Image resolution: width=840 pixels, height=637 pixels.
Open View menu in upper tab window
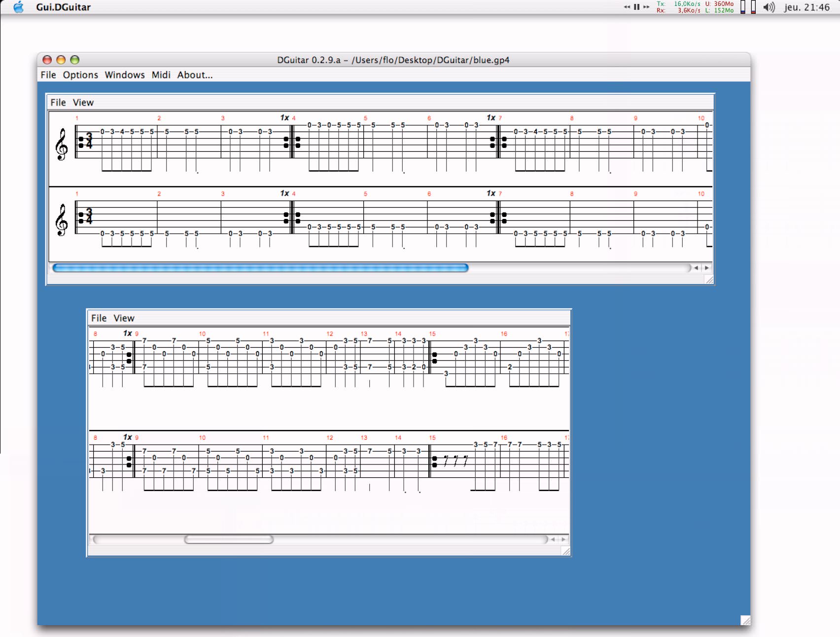(x=83, y=103)
